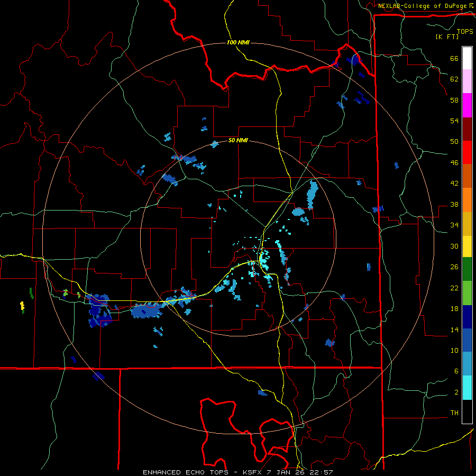Click the '66' value on the scale
Image resolution: width=476 pixels, height=476 pixels.
[x=454, y=58]
